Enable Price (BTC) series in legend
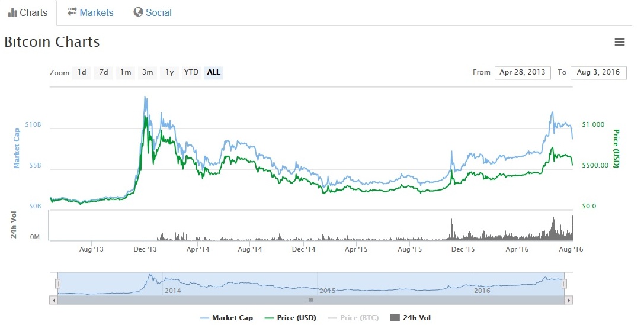 (x=353, y=318)
